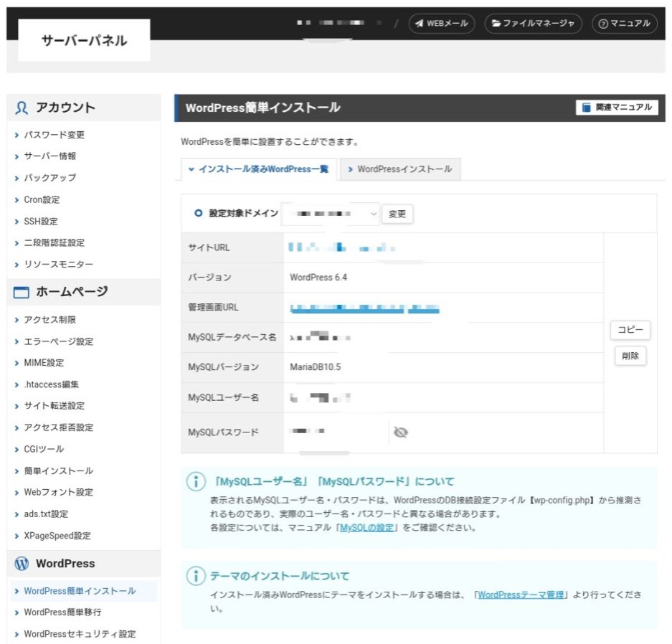This screenshot has height=644, width=672.
Task: Open the WordPressテーマ管理 link
Action: (521, 595)
